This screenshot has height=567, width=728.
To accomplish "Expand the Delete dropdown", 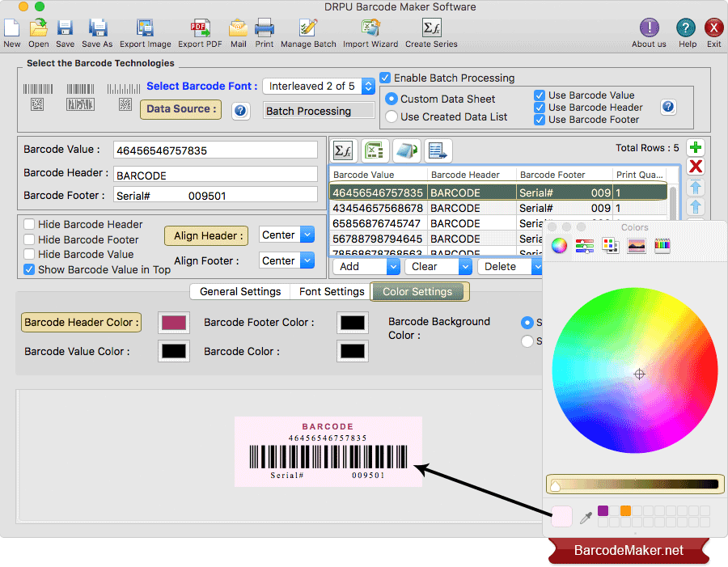I will click(537, 267).
